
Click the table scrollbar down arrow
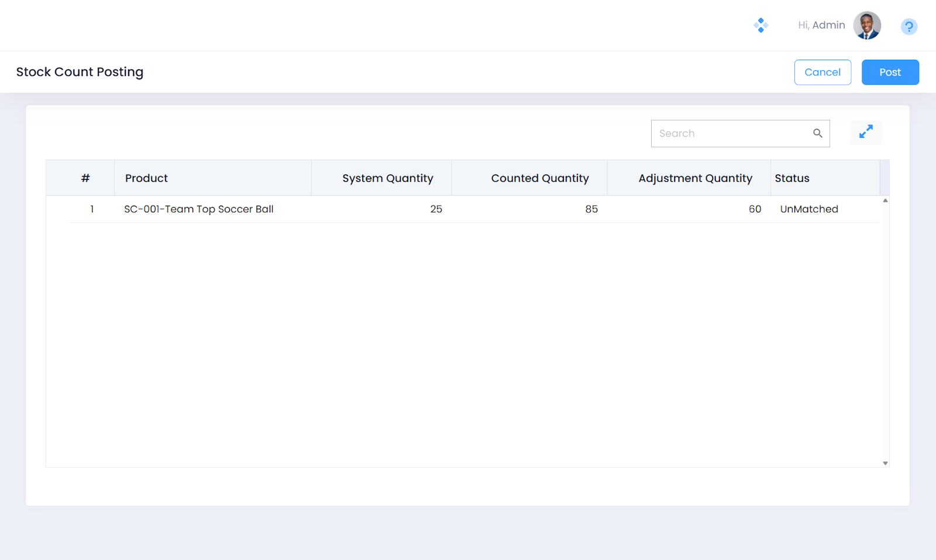[x=885, y=463]
